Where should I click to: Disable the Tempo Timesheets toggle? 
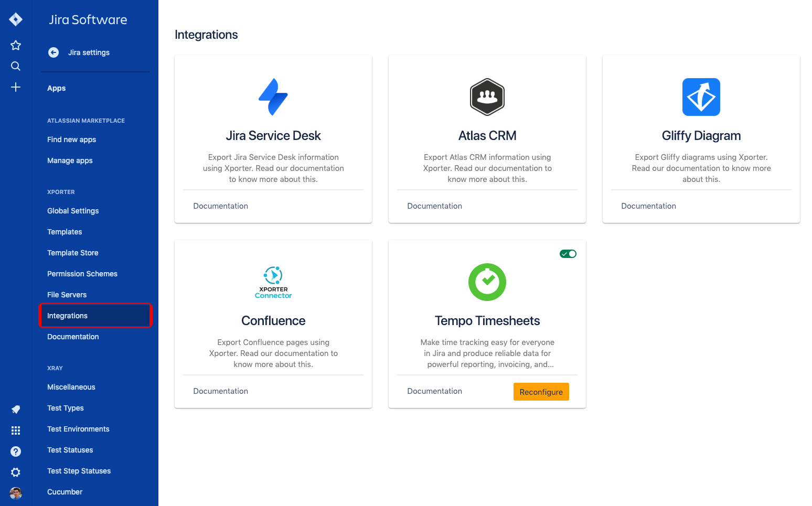tap(568, 254)
